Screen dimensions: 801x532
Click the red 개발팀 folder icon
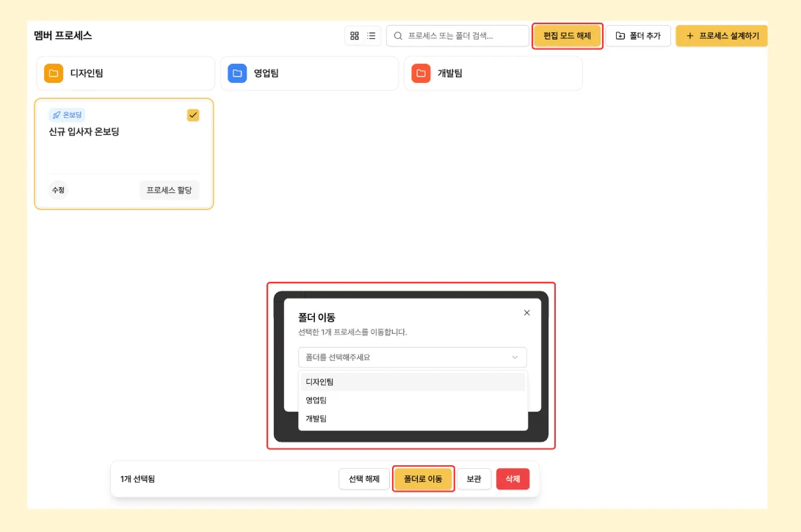(421, 73)
